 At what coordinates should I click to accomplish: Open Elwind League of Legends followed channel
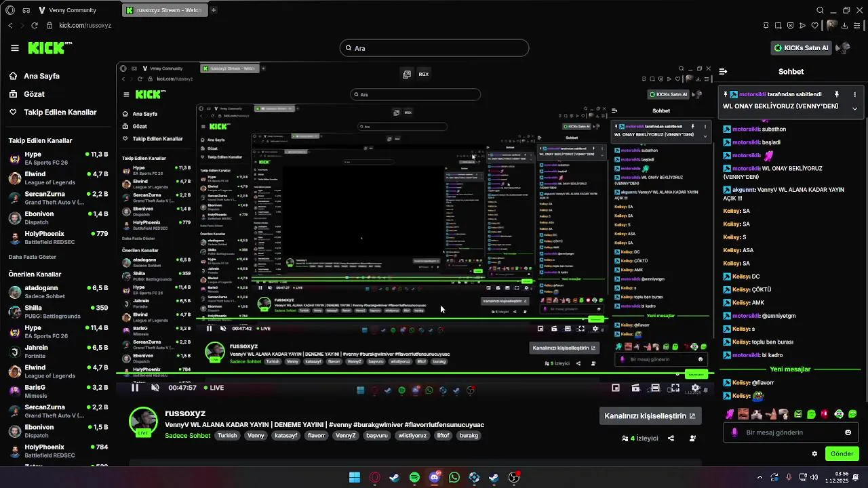pyautogui.click(x=58, y=178)
